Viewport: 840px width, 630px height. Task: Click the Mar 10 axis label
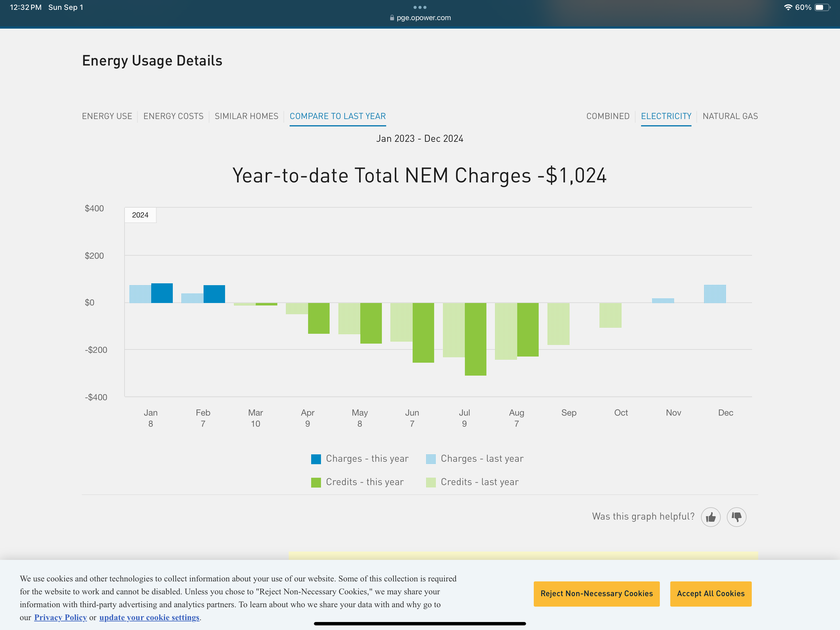256,418
